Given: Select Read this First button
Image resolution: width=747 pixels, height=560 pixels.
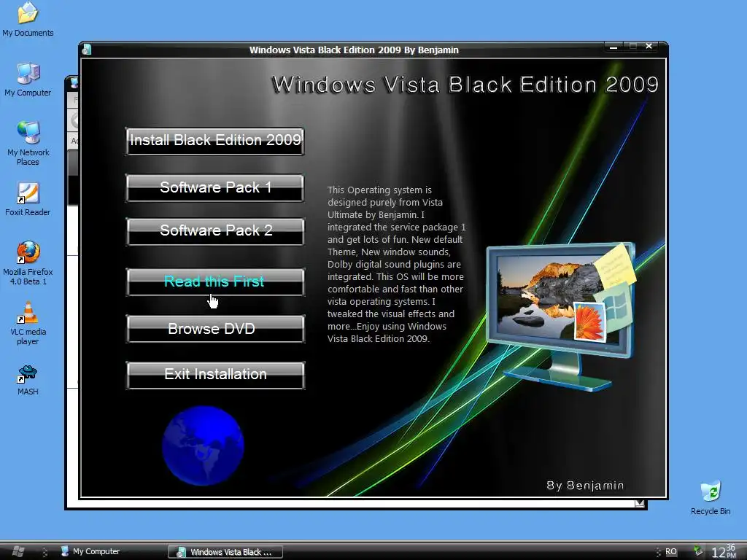Looking at the screenshot, I should coord(215,282).
